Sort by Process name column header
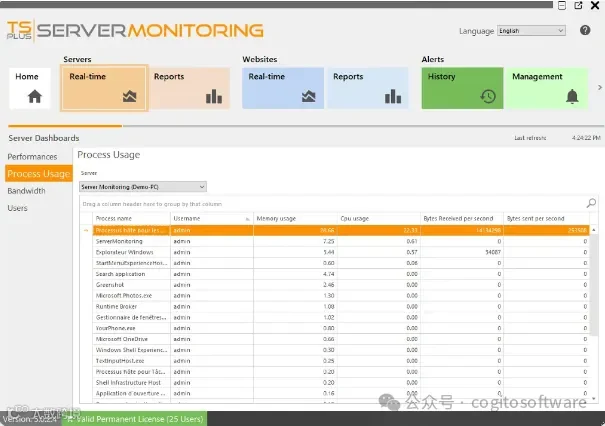The width and height of the screenshot is (605, 426). pyautogui.click(x=131, y=218)
